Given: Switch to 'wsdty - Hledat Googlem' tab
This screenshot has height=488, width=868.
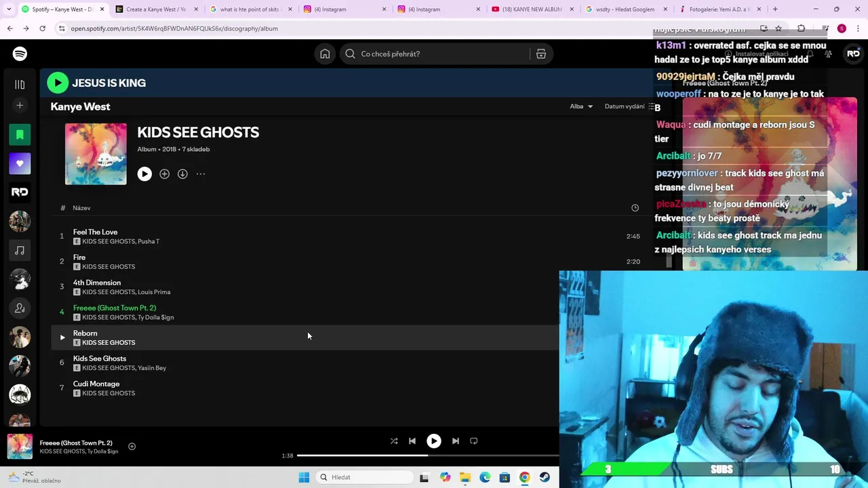Looking at the screenshot, I should (625, 9).
